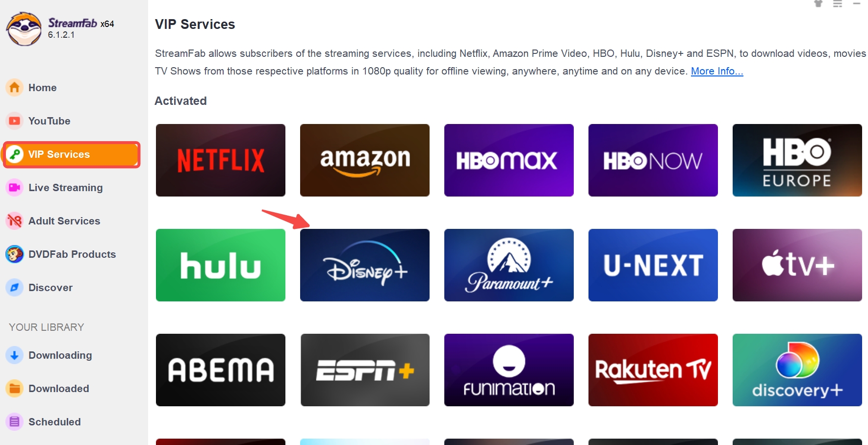Open the hamburger menu in title bar
Screen dimensions: 868x445
point(838,3)
